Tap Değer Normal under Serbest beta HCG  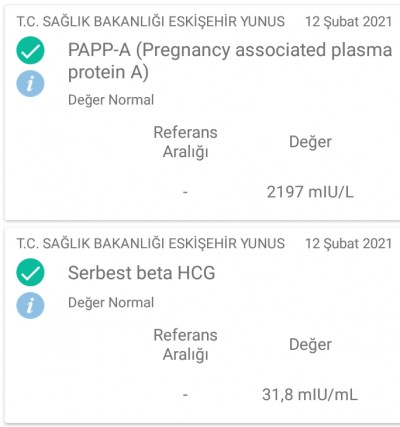tap(111, 303)
